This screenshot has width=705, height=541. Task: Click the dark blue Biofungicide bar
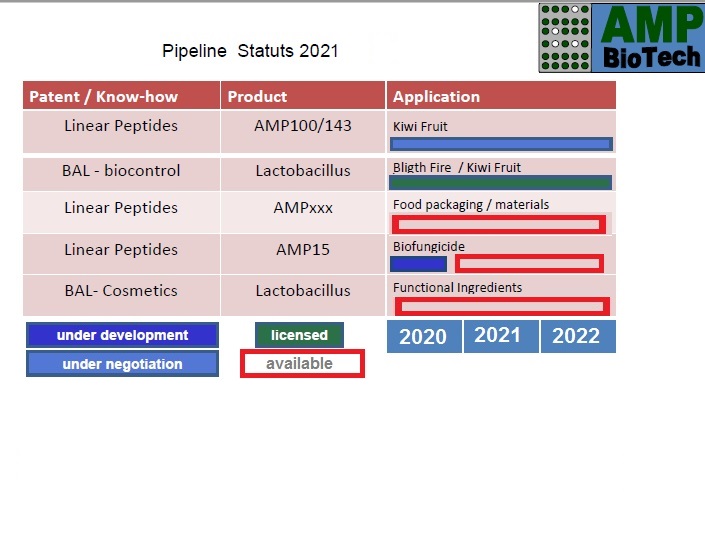418,264
